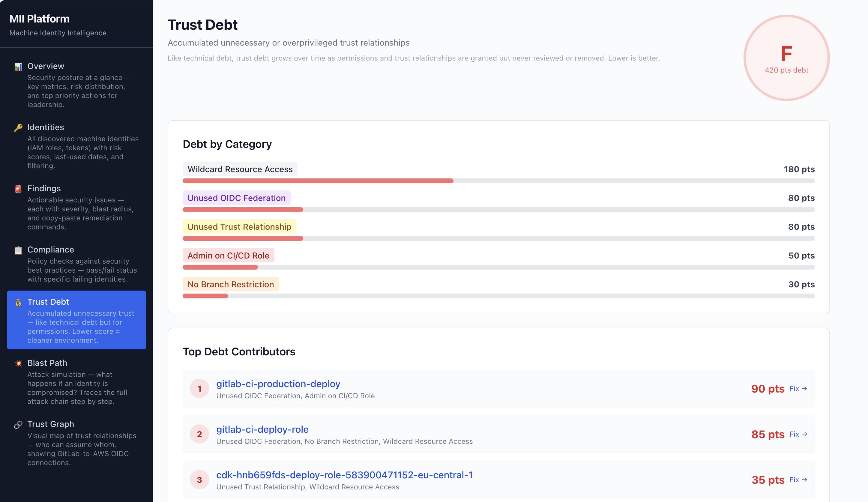This screenshot has width=868, height=502.
Task: Click the Findings siren icon
Action: pos(18,189)
